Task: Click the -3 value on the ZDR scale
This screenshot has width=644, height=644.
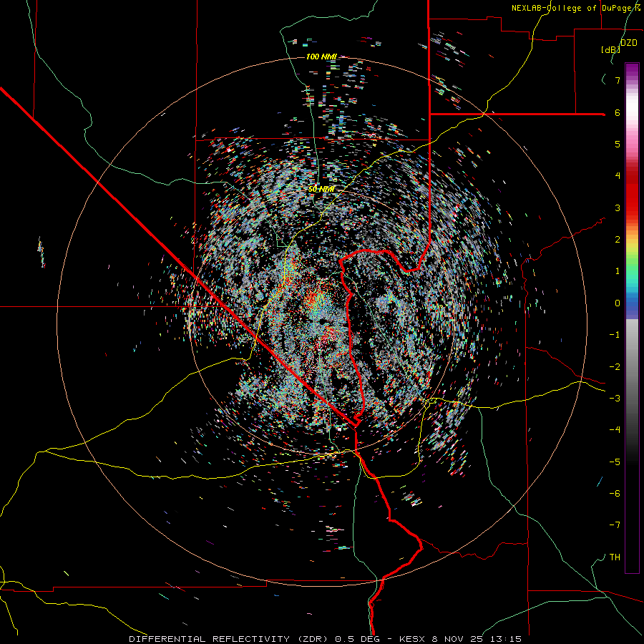Action: tap(615, 399)
